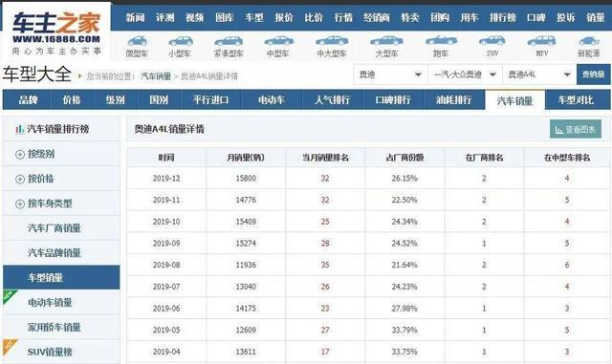Viewport: 612px width, 364px height.
Task: Click the 汽车销量 breadcrumb link
Action: 156,76
